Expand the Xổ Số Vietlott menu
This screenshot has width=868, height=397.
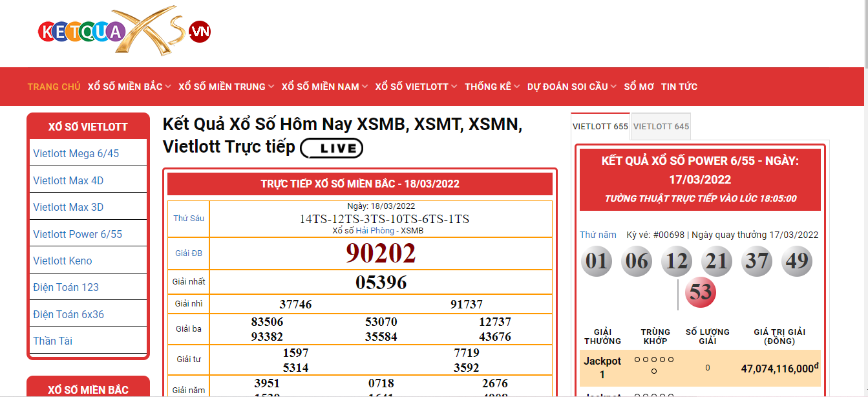click(416, 87)
